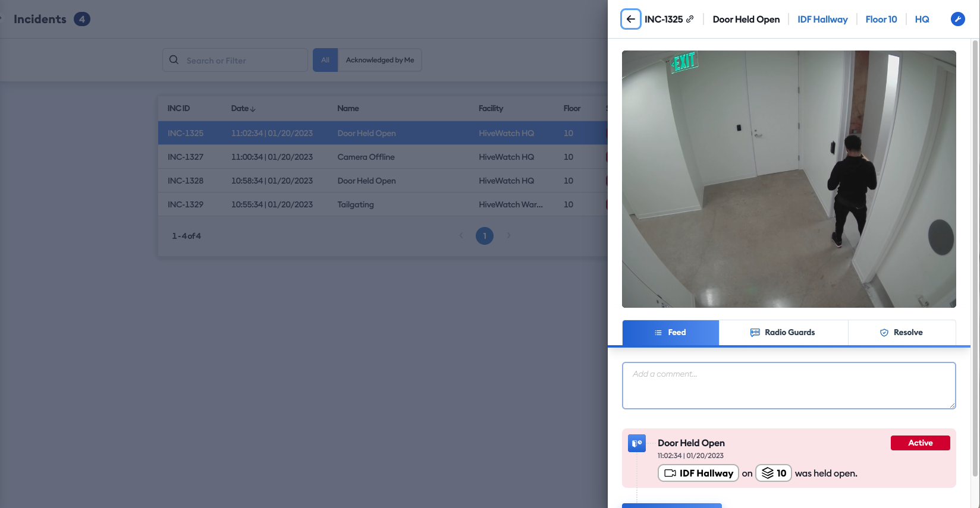Focus the Search or Filter field
This screenshot has height=508, width=980.
click(x=235, y=60)
